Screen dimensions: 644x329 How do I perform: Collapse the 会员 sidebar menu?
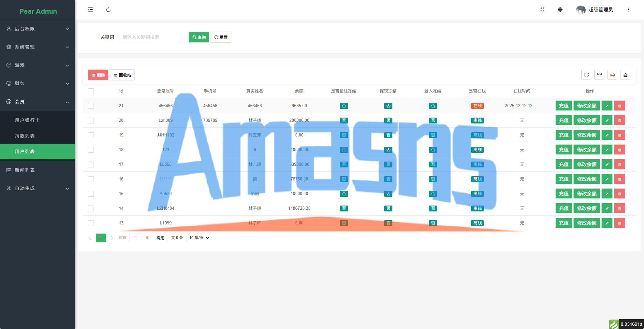coord(37,102)
